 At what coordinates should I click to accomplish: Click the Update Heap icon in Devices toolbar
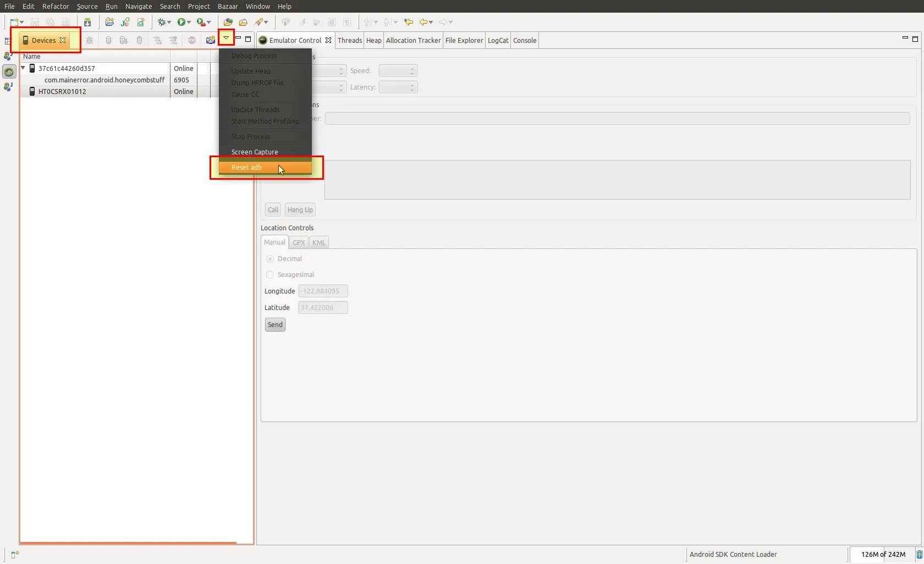(108, 40)
